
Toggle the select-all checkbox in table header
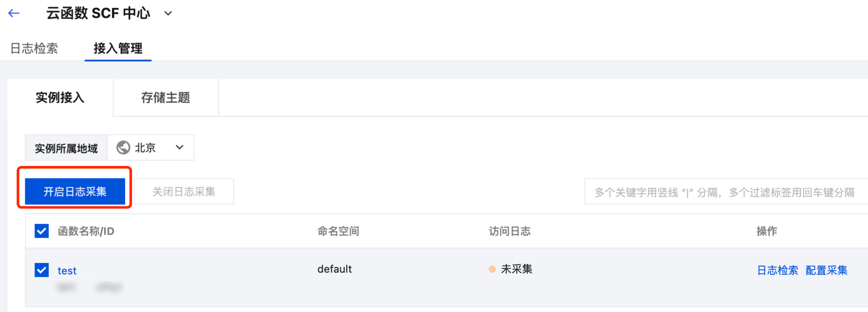coord(42,231)
